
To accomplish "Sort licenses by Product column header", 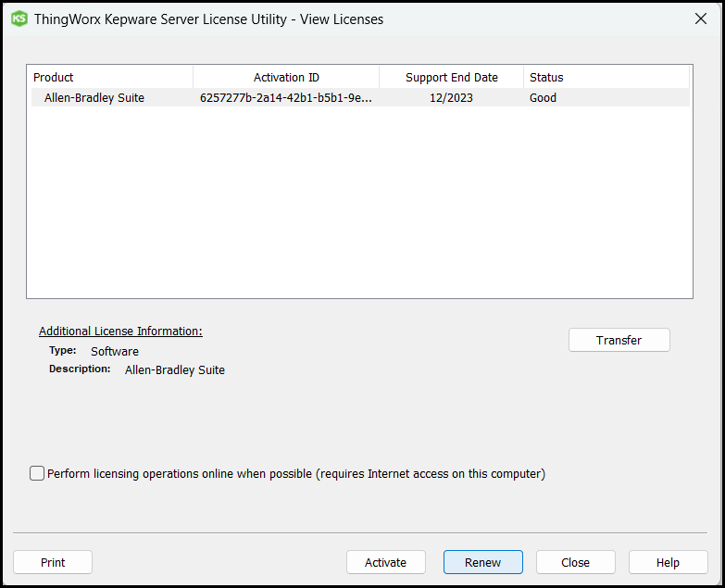I will 109,77.
